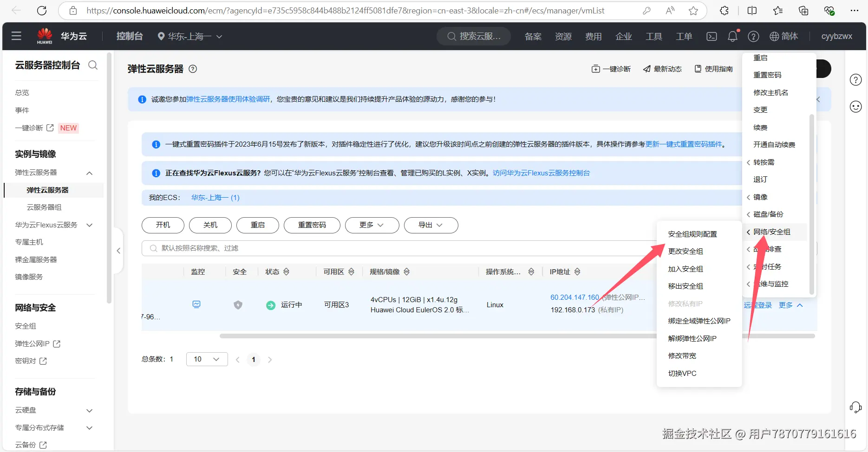Screen dimensions: 868x452
Task: Sort the table by IP地址 column
Action: [x=577, y=271]
